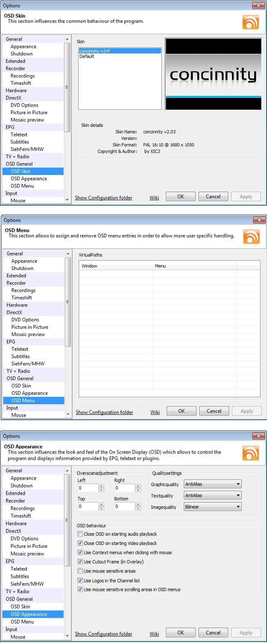The image size is (267, 644).
Task: Enable Use mouse sensitive areas checkbox
Action: pyautogui.click(x=80, y=571)
